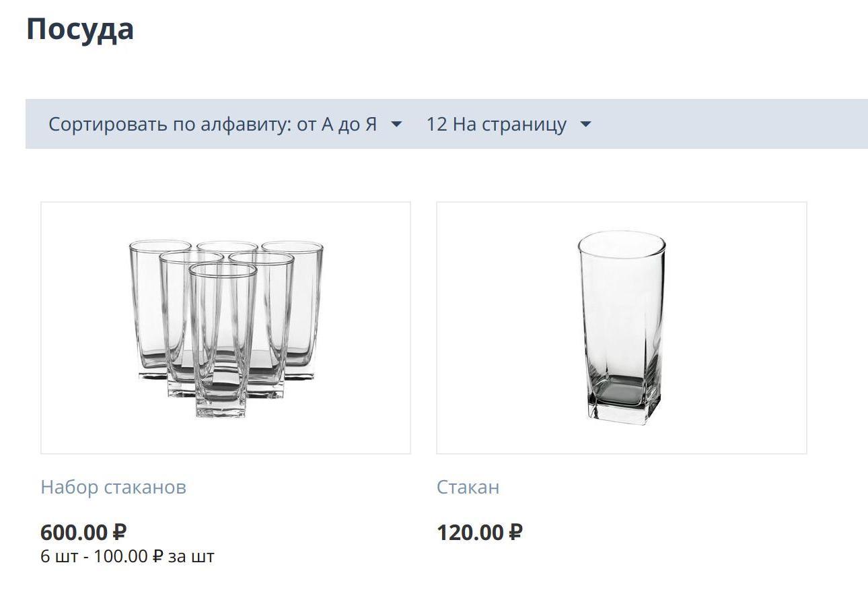Image resolution: width=868 pixels, height=604 pixels.
Task: Open the "Стакан" product link
Action: [468, 487]
